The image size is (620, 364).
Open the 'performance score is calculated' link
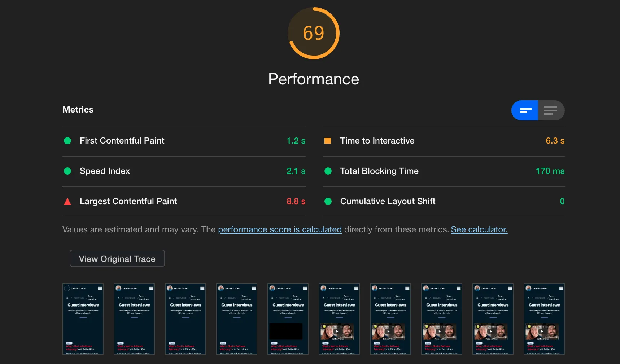coord(280,229)
